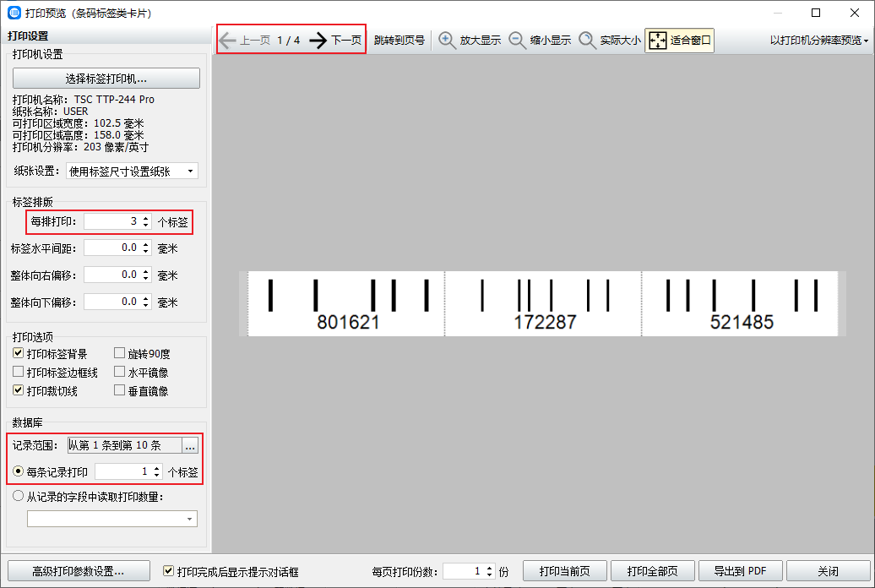
Task: Decrease 每排打印 labels per row
Action: (145, 225)
